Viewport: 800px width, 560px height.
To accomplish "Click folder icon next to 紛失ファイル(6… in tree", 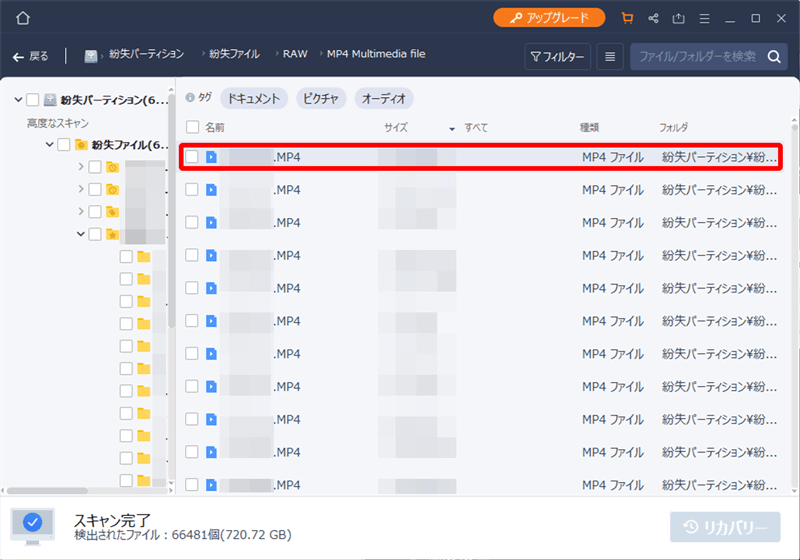I will (x=81, y=144).
